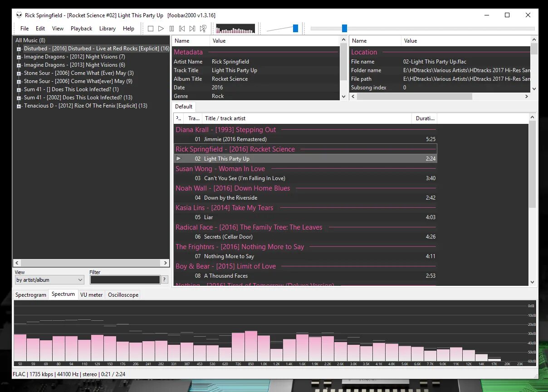Open the 'by artist/album' view dropdown
Viewport: 548px width, 392px height.
pos(49,280)
